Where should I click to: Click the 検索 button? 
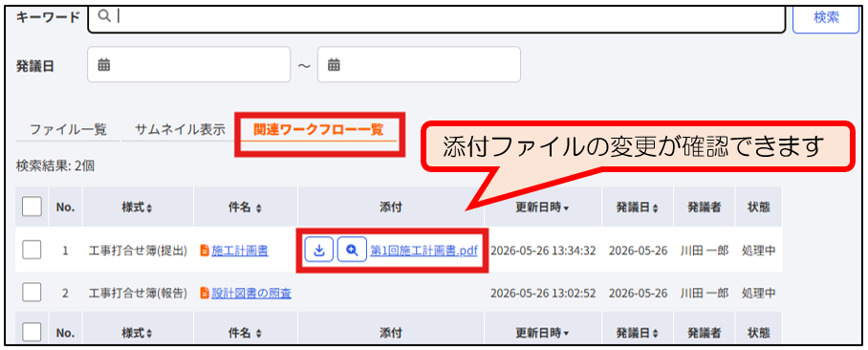click(826, 17)
